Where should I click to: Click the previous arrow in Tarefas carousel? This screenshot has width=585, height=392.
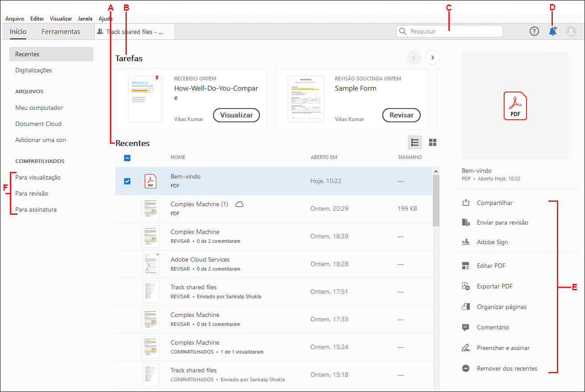tap(414, 58)
